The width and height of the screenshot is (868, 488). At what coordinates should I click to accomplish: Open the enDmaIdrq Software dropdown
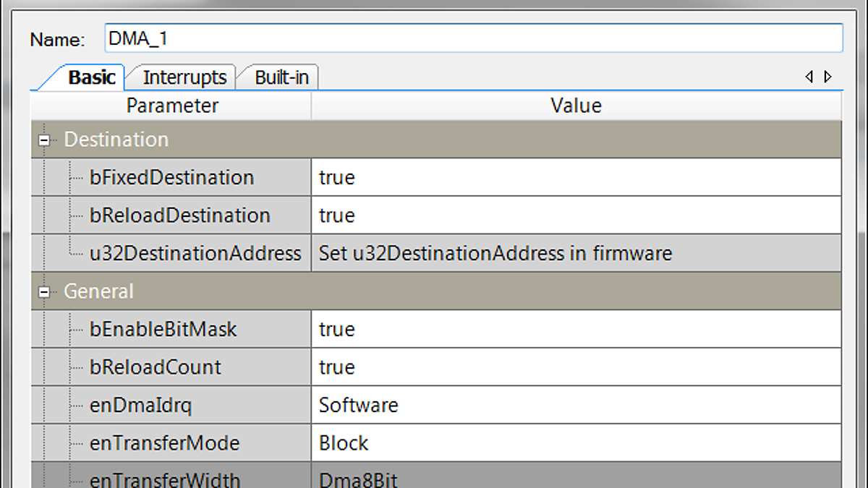(506, 405)
